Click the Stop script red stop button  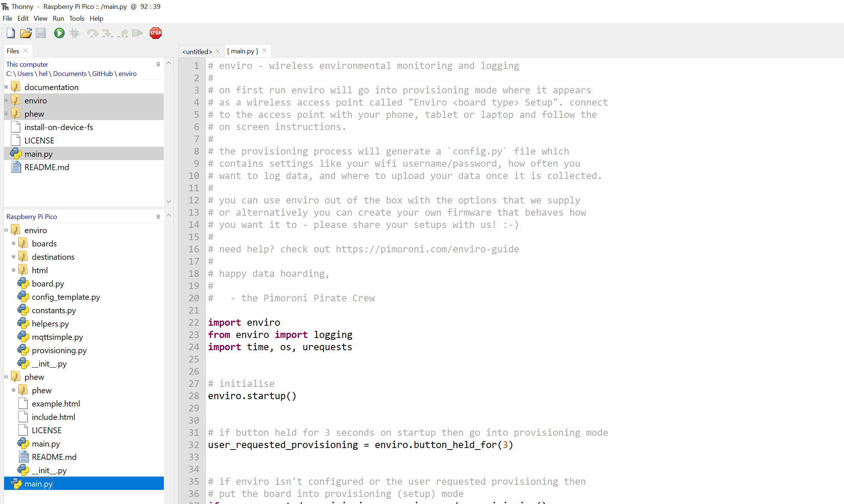pos(156,33)
